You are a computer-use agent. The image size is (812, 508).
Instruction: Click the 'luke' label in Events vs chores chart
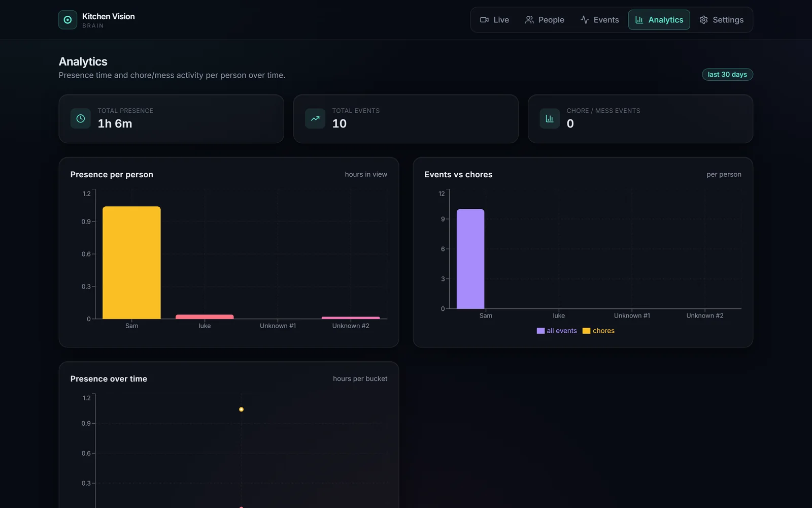pyautogui.click(x=559, y=316)
